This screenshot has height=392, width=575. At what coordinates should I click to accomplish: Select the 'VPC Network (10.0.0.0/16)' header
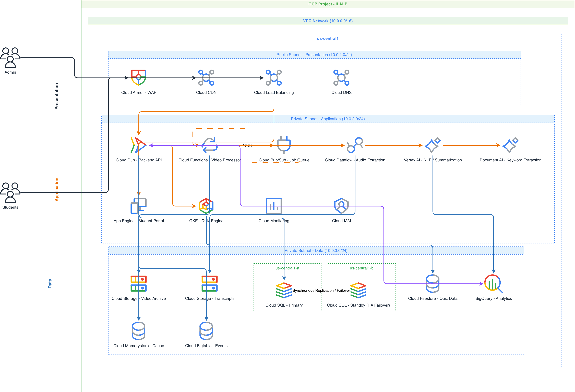click(x=328, y=21)
